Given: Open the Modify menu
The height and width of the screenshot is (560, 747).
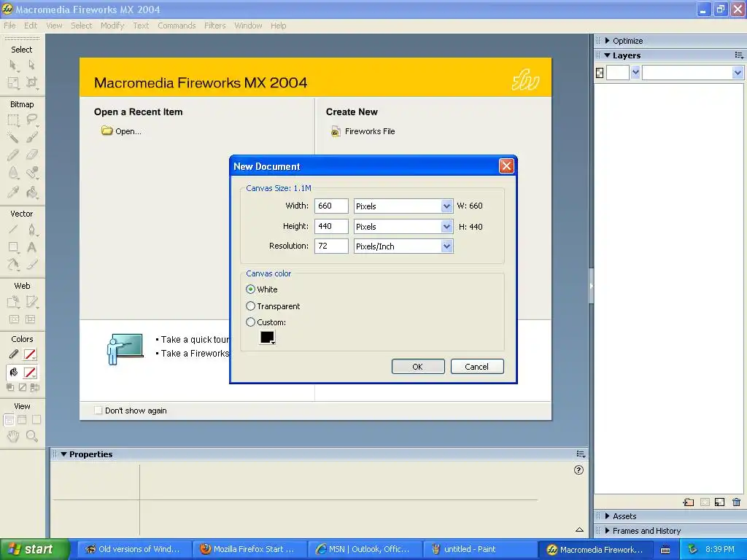Looking at the screenshot, I should point(112,26).
